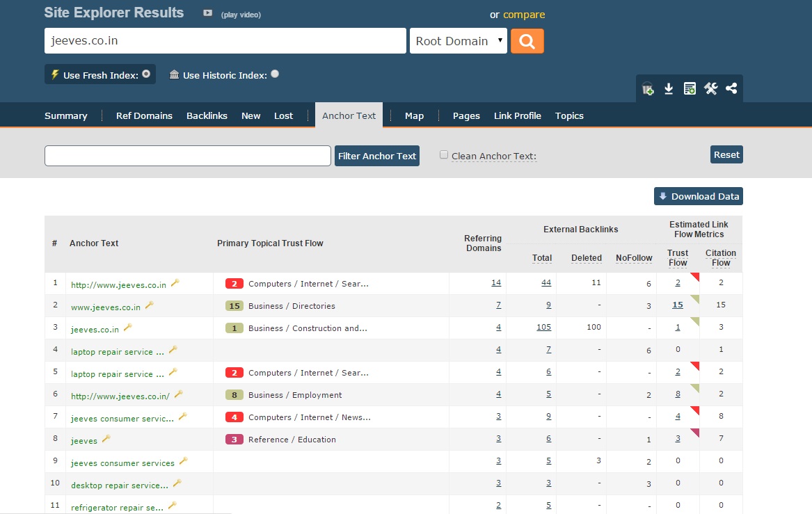Click wand icon beside desktop repair service

[x=177, y=483]
